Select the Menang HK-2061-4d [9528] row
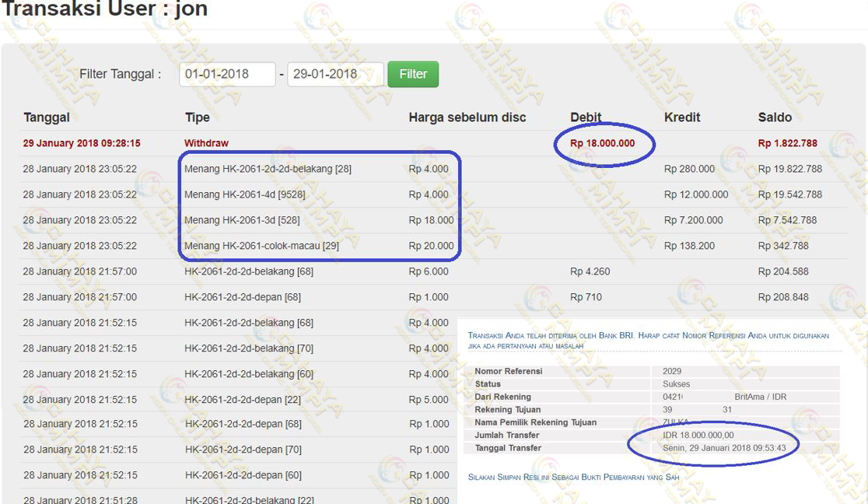The height and width of the screenshot is (504, 868). [244, 194]
